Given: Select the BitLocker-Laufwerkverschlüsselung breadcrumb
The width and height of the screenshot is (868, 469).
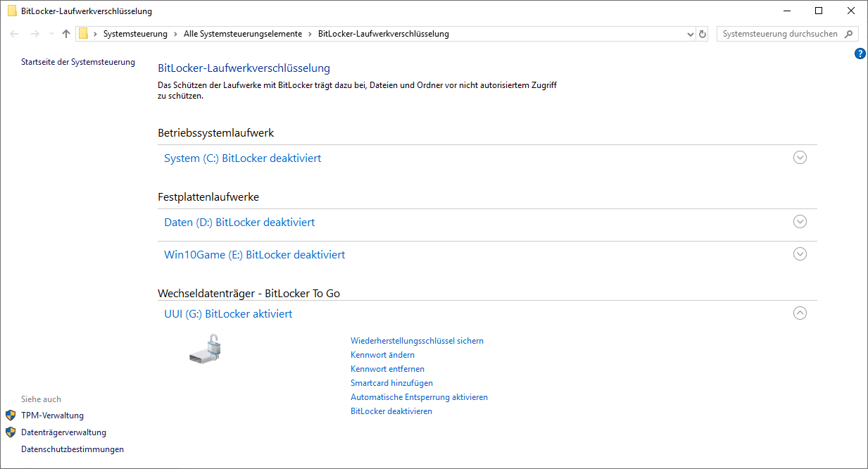Looking at the screenshot, I should (384, 34).
